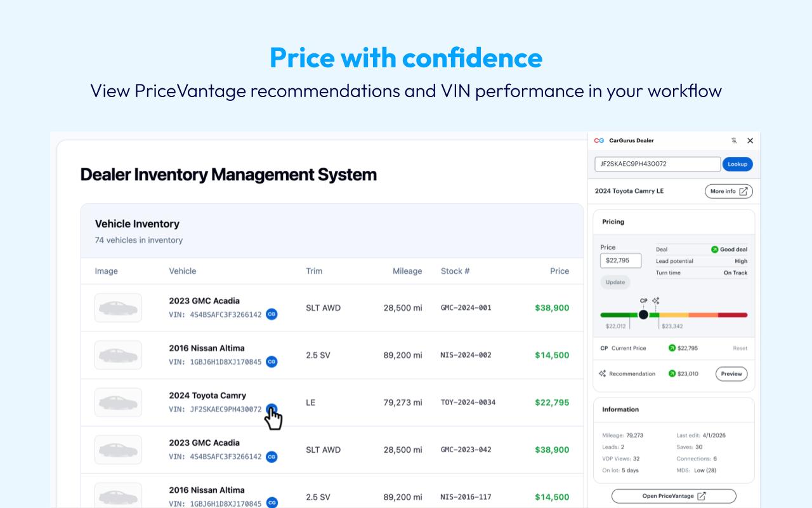Image resolution: width=812 pixels, height=508 pixels.
Task: Click CG icon in the GMC-2023-042 row
Action: [x=272, y=457]
